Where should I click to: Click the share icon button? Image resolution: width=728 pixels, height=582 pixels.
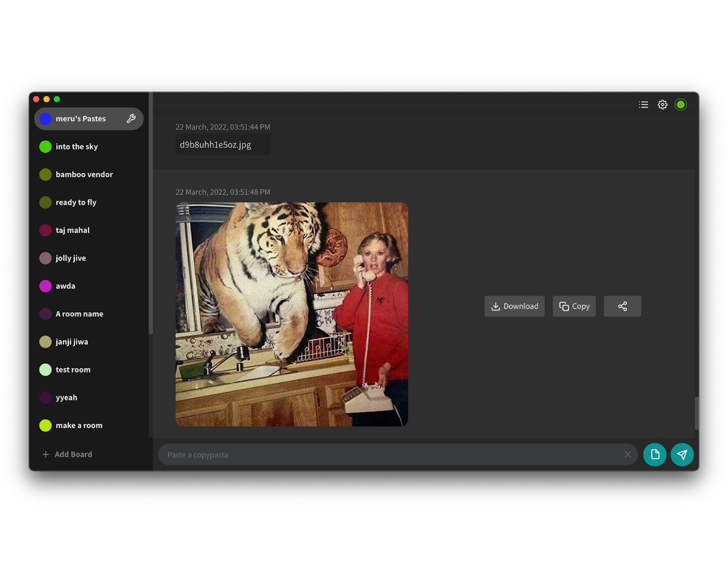click(x=622, y=306)
